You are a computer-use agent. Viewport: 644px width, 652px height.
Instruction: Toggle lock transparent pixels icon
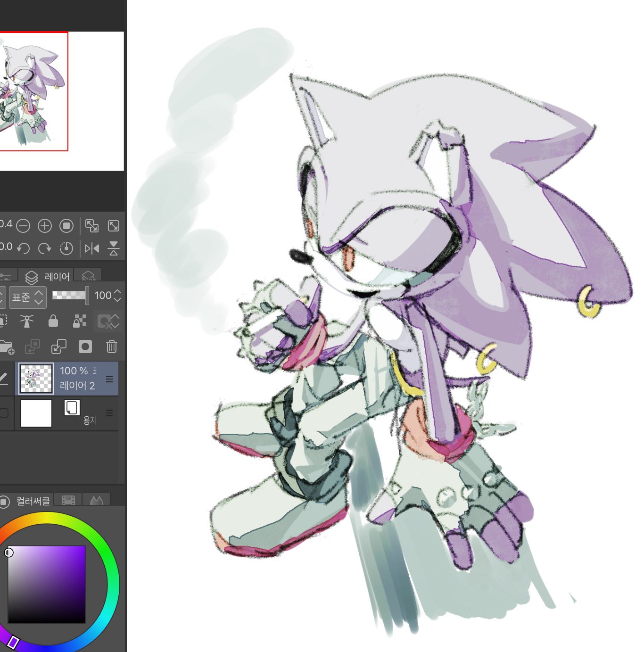pyautogui.click(x=80, y=321)
